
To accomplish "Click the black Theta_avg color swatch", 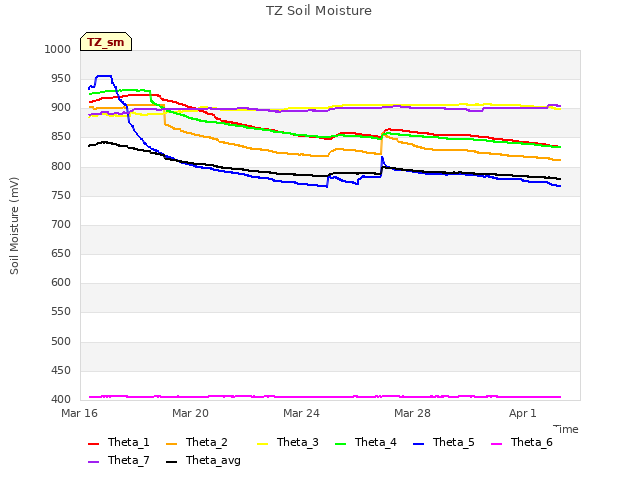I will tap(171, 462).
